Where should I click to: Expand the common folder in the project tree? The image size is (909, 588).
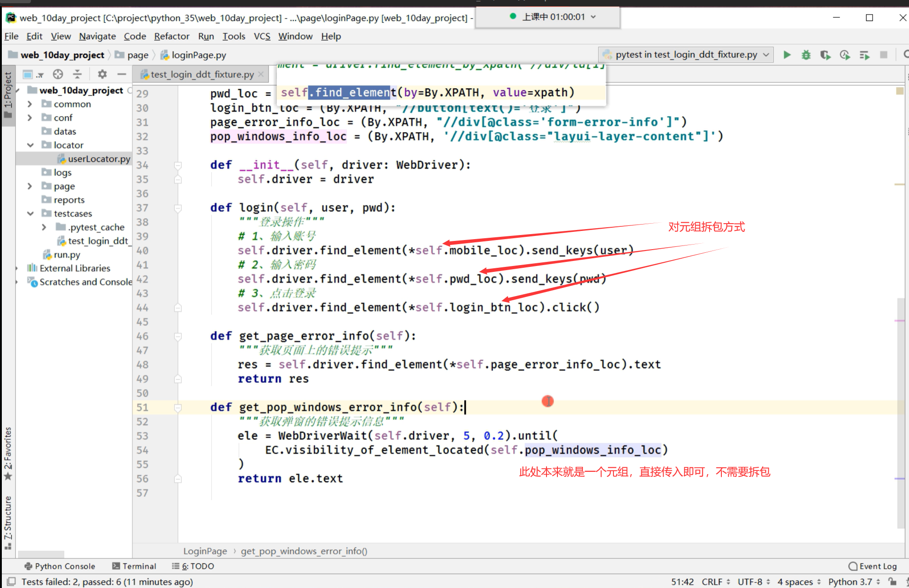[x=30, y=104]
